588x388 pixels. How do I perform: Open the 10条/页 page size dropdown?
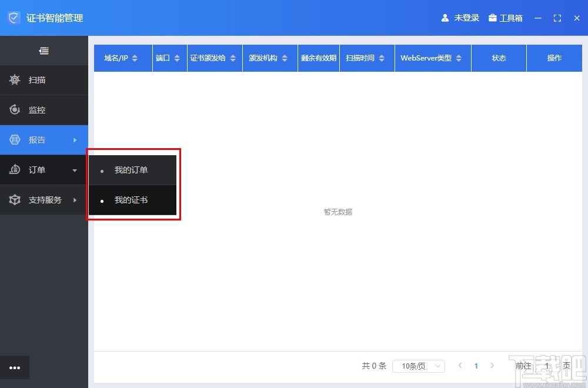[418, 366]
